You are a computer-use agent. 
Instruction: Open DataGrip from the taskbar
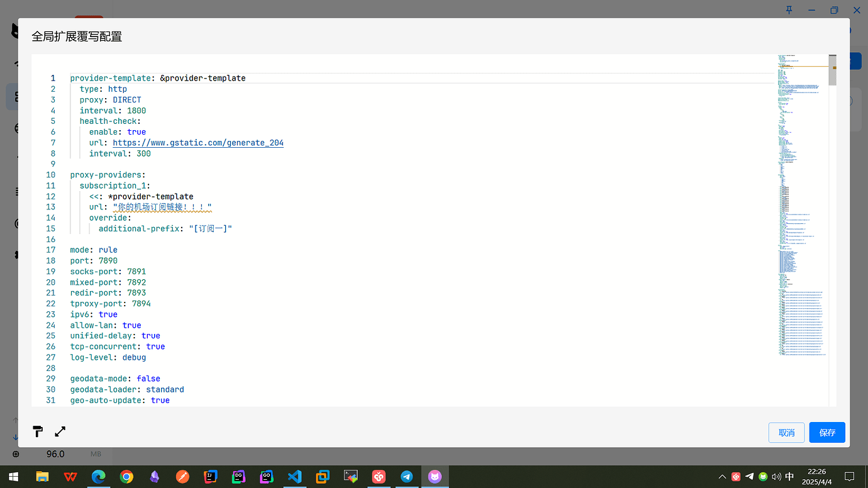pyautogui.click(x=238, y=477)
